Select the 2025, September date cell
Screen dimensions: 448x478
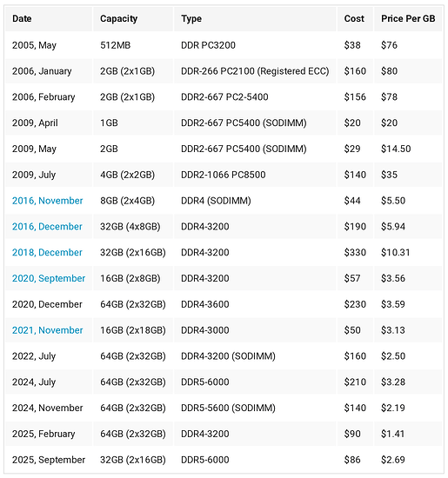coord(49,460)
